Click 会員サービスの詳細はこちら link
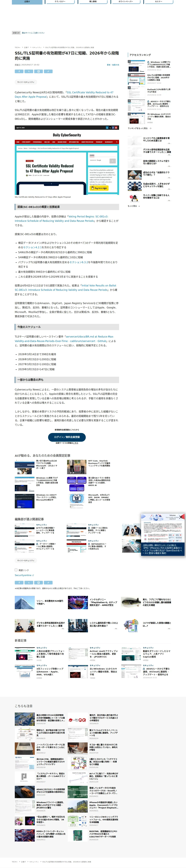 (75, 443)
